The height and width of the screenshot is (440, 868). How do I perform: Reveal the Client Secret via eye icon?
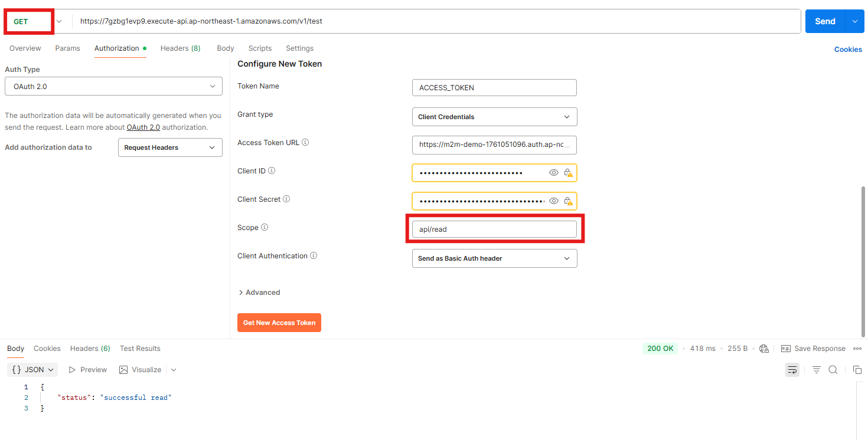(553, 201)
